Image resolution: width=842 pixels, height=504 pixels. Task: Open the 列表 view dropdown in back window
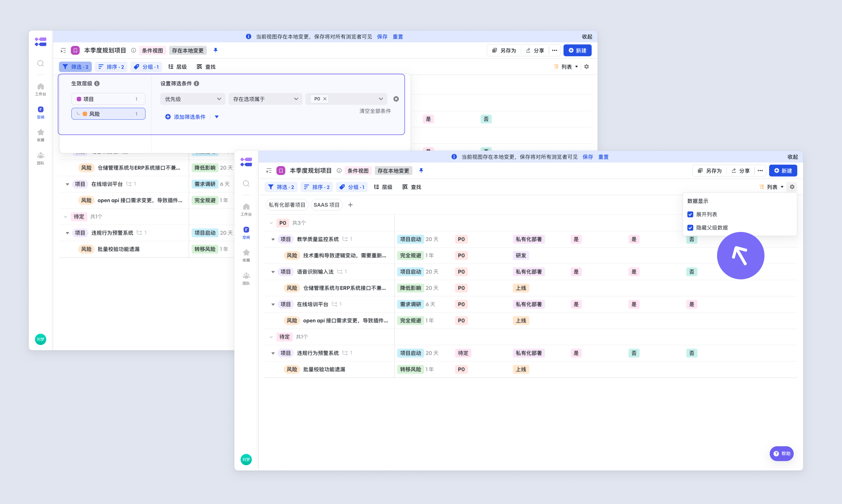point(566,67)
